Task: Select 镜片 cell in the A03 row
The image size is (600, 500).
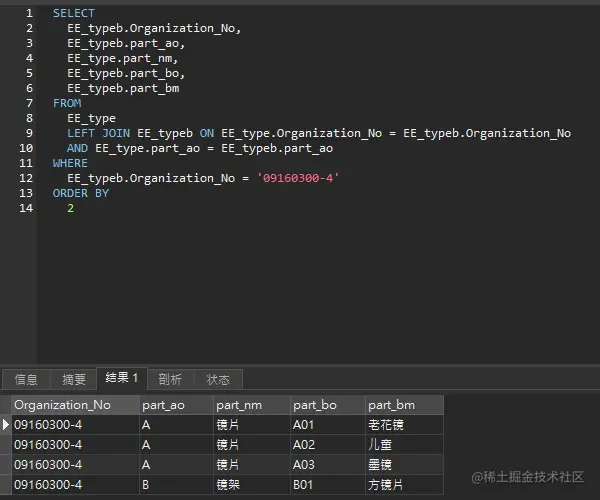Action: pos(252,465)
